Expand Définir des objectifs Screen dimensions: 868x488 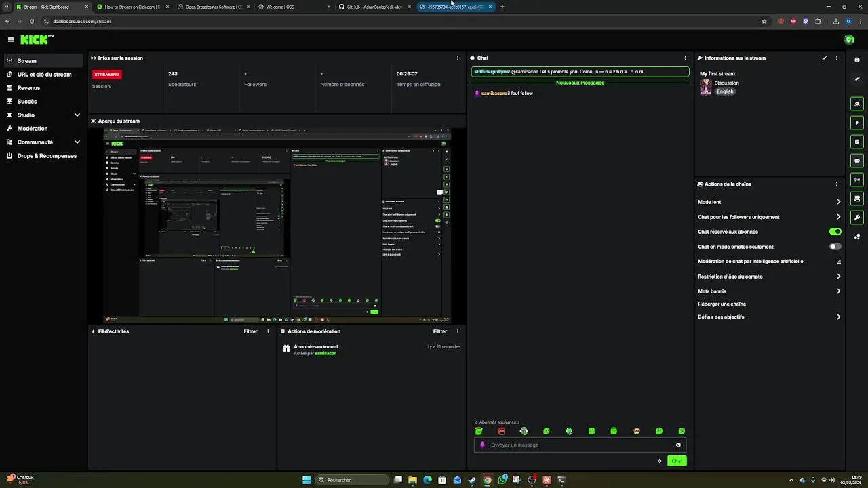(x=838, y=317)
